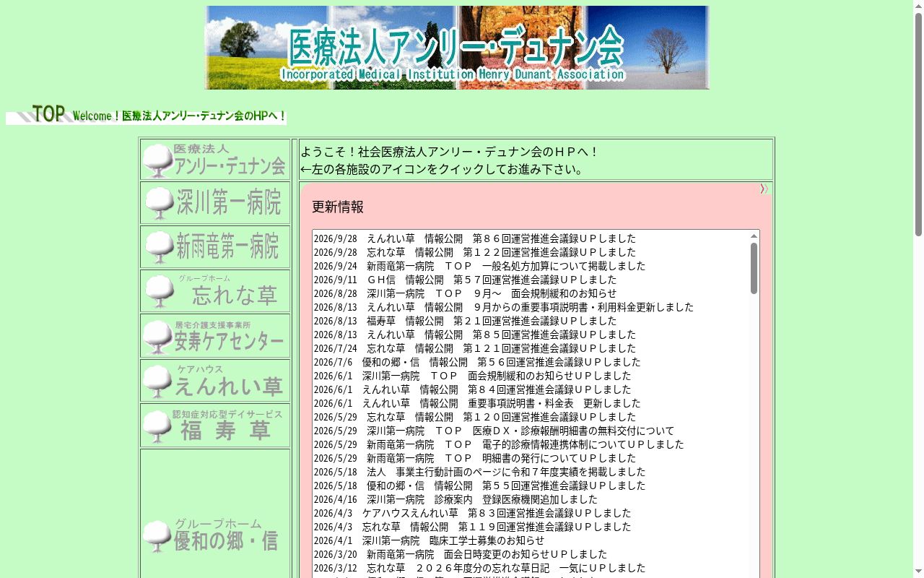The width and height of the screenshot is (924, 578).
Task: Click the 2026/4/3 ケアハウスえんれい草 第８３回 entry
Action: [x=473, y=513]
